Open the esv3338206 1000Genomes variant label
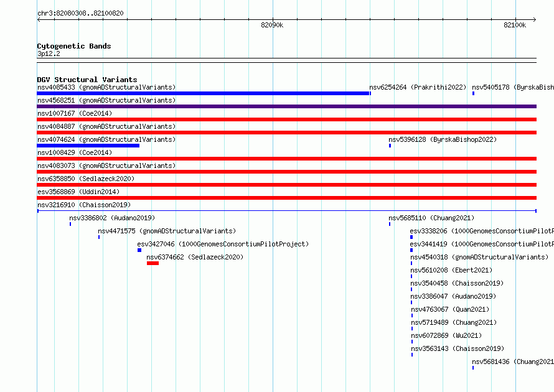Image resolution: width=554 pixels, height=392 pixels. coord(482,231)
